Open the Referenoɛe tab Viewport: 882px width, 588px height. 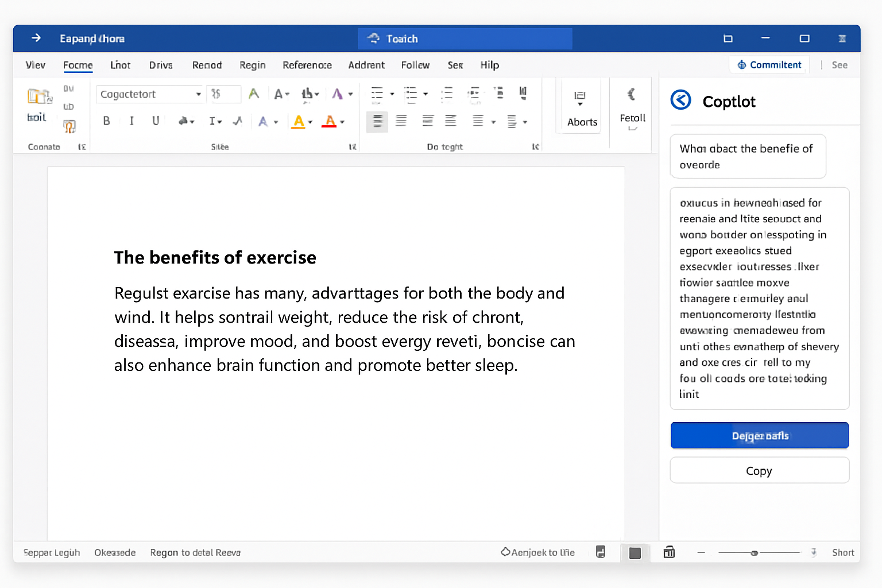[307, 65]
